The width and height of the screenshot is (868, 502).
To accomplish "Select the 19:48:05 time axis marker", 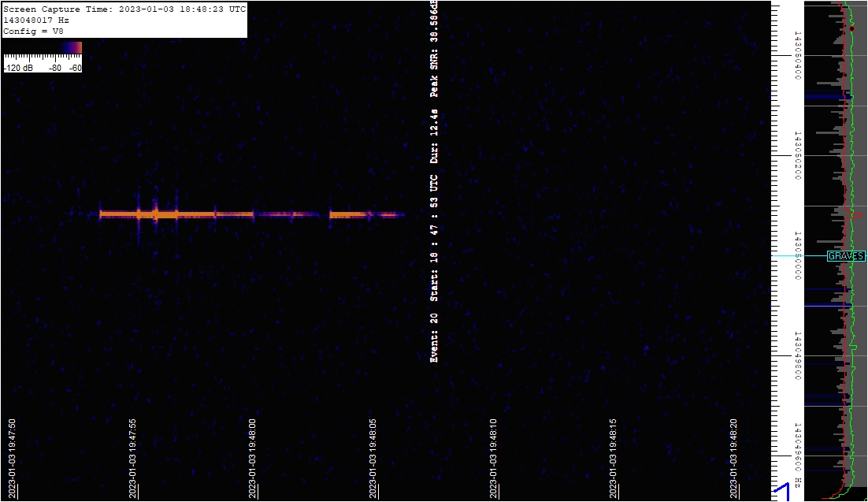I will click(x=373, y=459).
